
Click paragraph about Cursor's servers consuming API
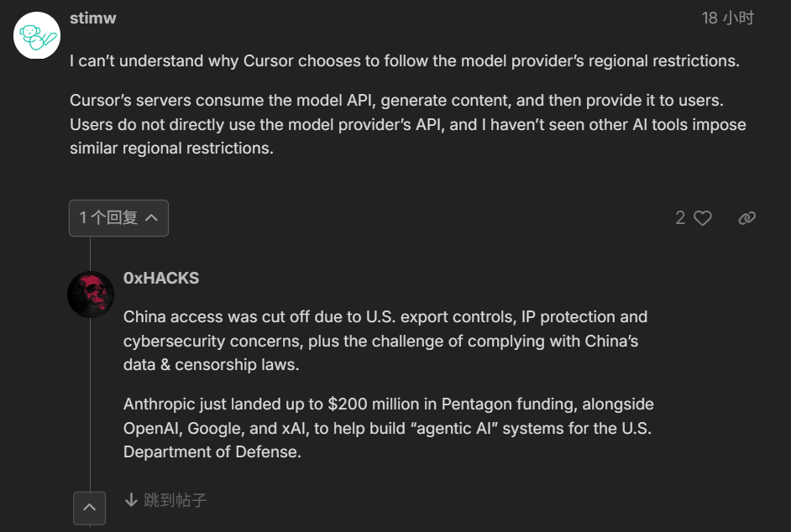click(407, 124)
